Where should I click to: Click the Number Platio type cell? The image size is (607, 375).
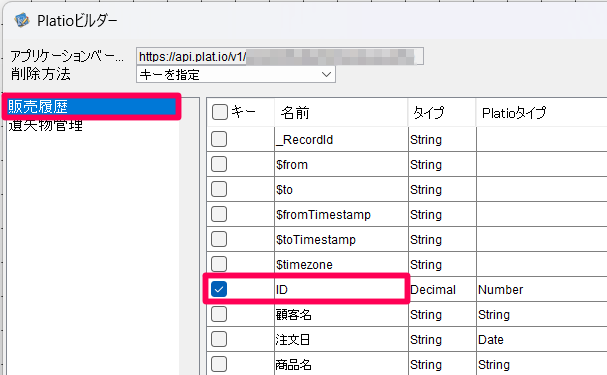click(x=542, y=289)
